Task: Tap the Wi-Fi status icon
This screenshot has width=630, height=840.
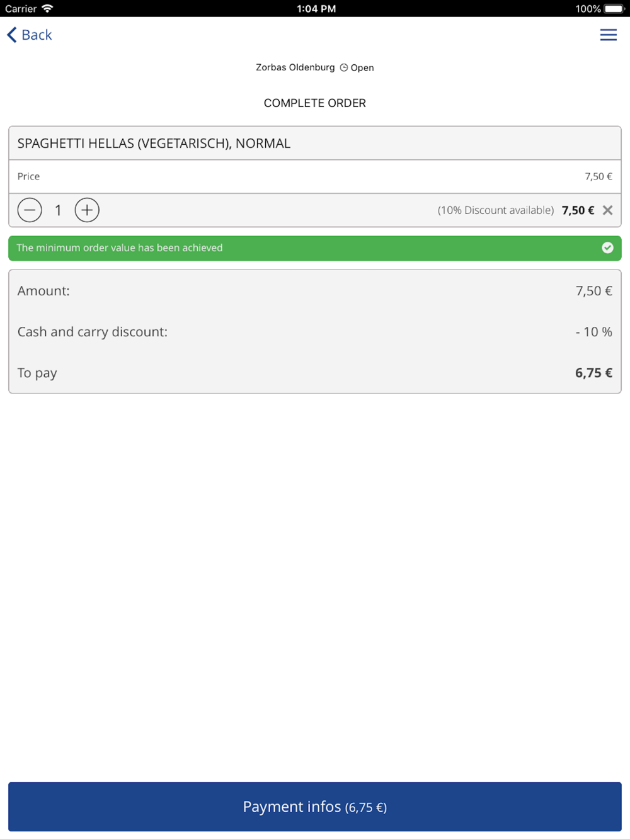Action: point(47,9)
